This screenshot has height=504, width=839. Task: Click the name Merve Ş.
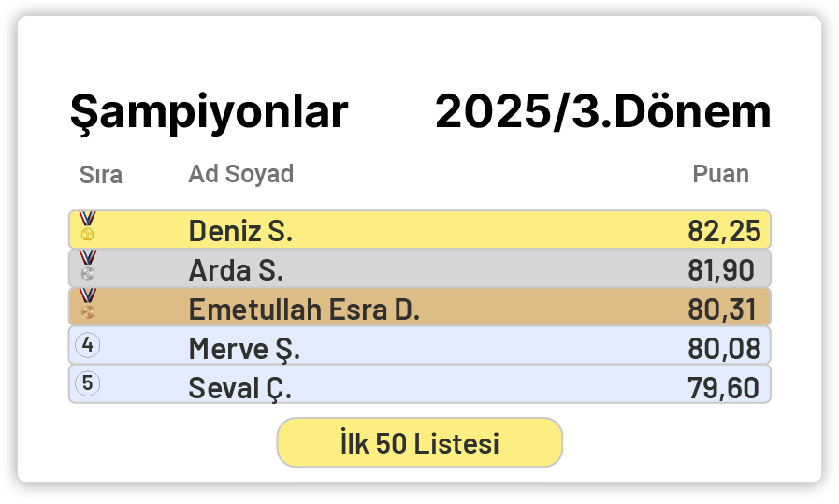(244, 349)
